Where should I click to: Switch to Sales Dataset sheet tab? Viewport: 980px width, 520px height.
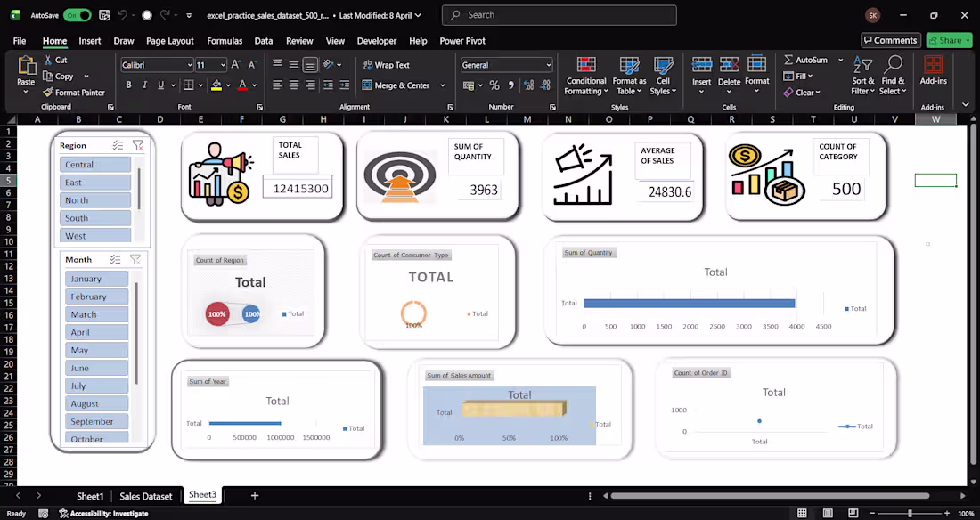(x=145, y=496)
